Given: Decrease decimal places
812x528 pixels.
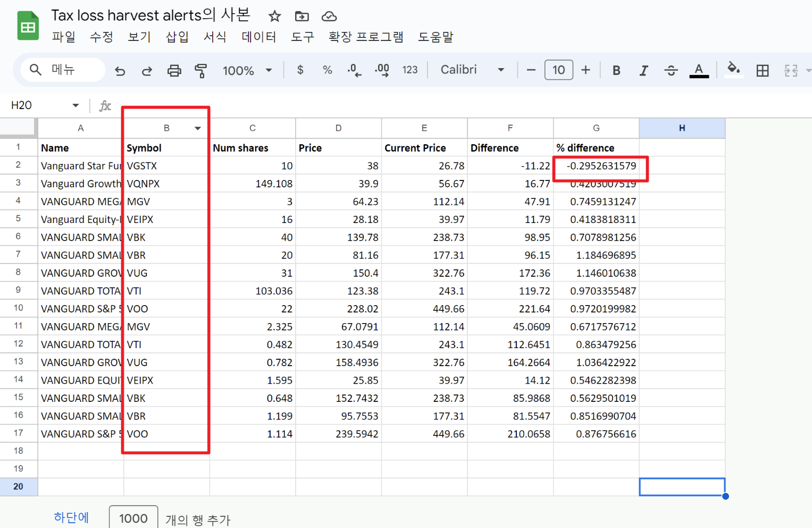Looking at the screenshot, I should click(355, 70).
